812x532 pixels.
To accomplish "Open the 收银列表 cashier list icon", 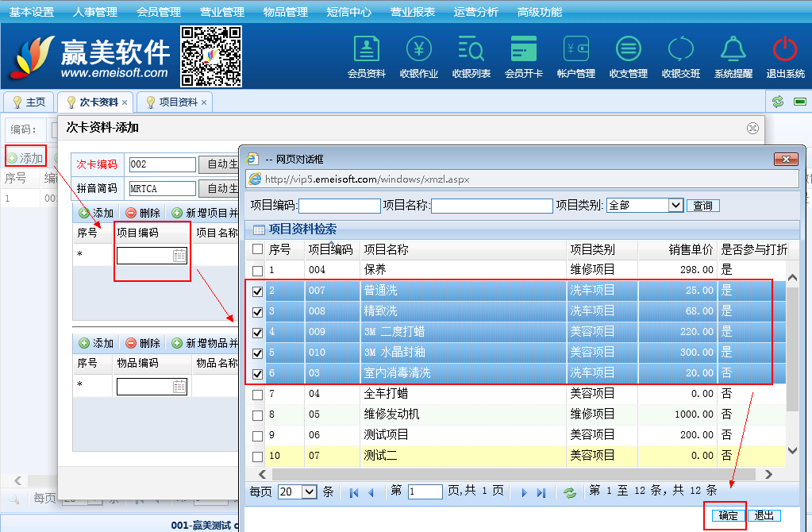I will click(471, 49).
